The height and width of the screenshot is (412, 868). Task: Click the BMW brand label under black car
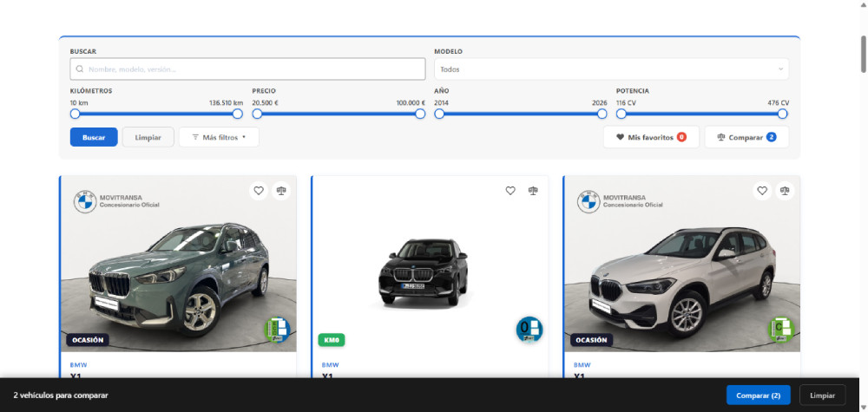[x=331, y=365]
